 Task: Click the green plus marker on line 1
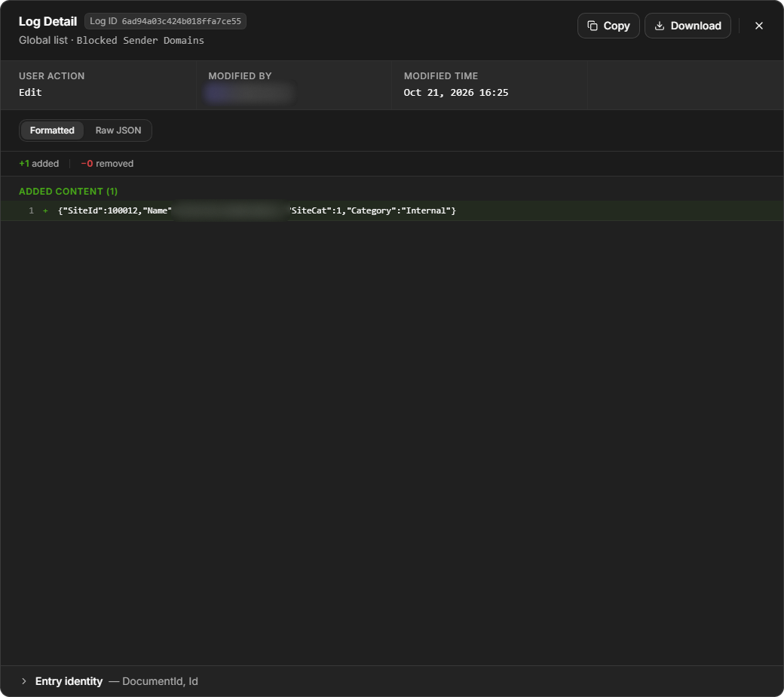pos(45,210)
